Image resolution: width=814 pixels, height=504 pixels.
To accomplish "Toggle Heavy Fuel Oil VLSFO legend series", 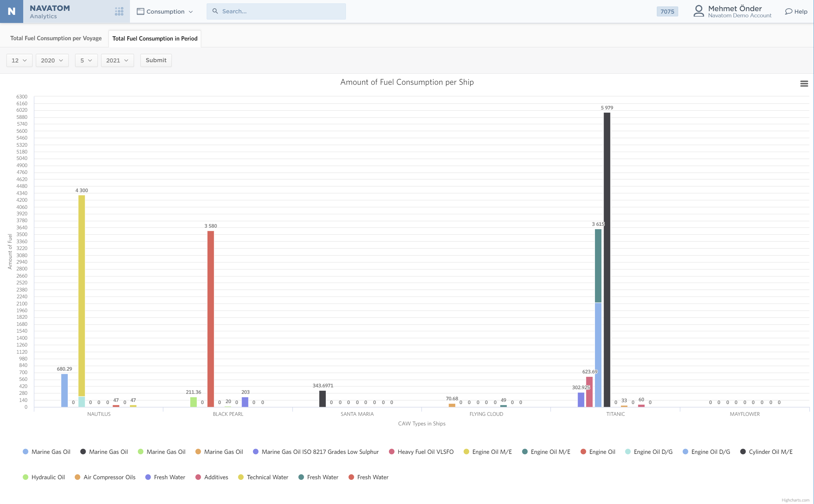I will pos(425,452).
